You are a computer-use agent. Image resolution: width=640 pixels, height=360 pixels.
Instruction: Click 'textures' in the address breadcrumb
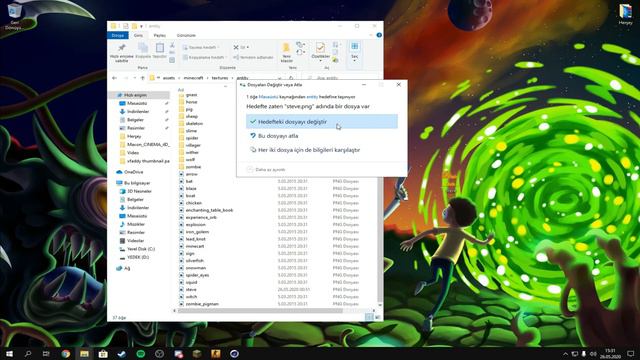[x=220, y=78]
